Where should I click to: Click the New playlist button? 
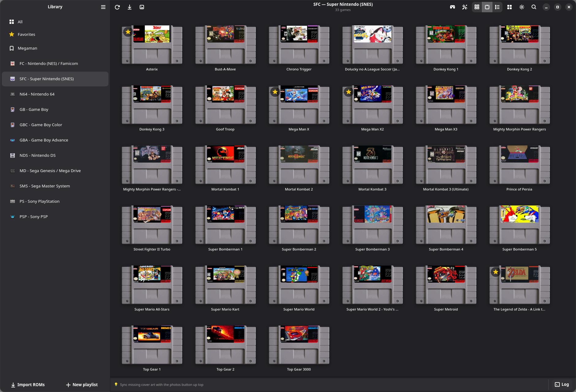click(82, 385)
